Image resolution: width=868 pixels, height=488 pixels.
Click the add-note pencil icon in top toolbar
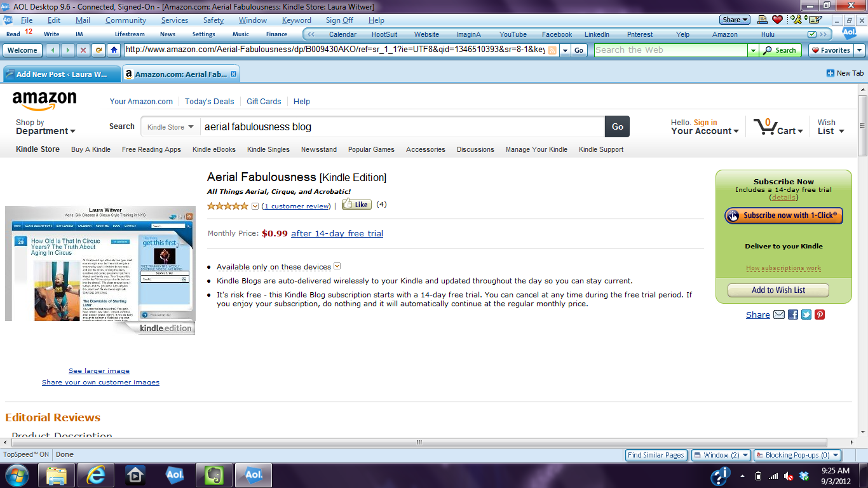point(813,20)
